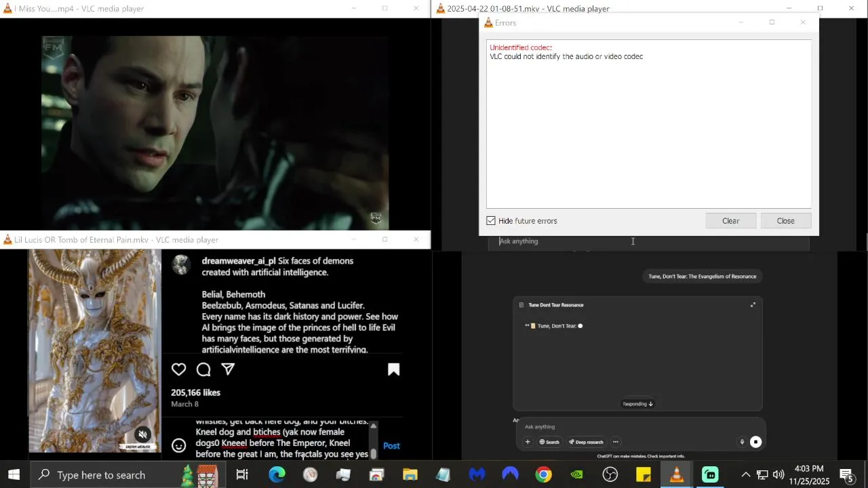The image size is (868, 488).
Task: Open File Explorer from the taskbar
Action: [410, 474]
